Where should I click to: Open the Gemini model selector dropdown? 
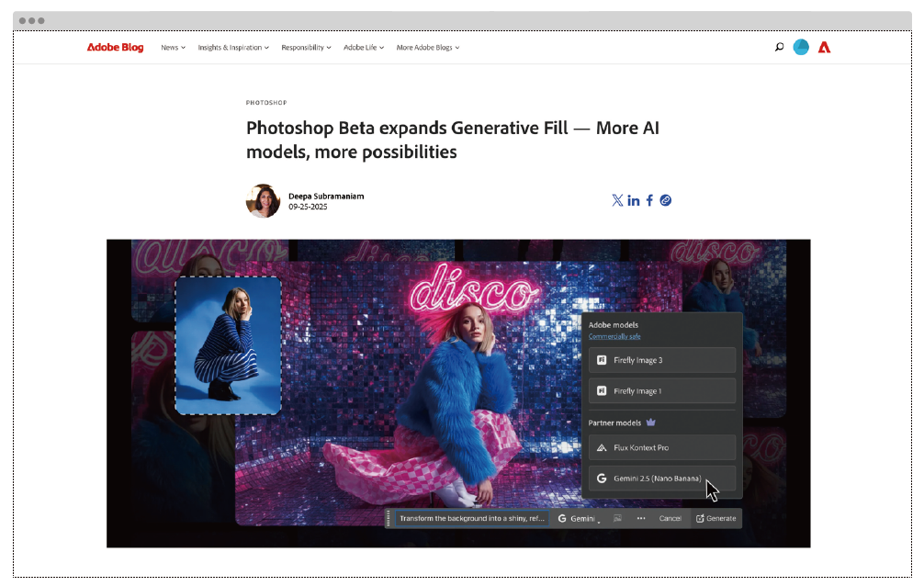tap(579, 518)
